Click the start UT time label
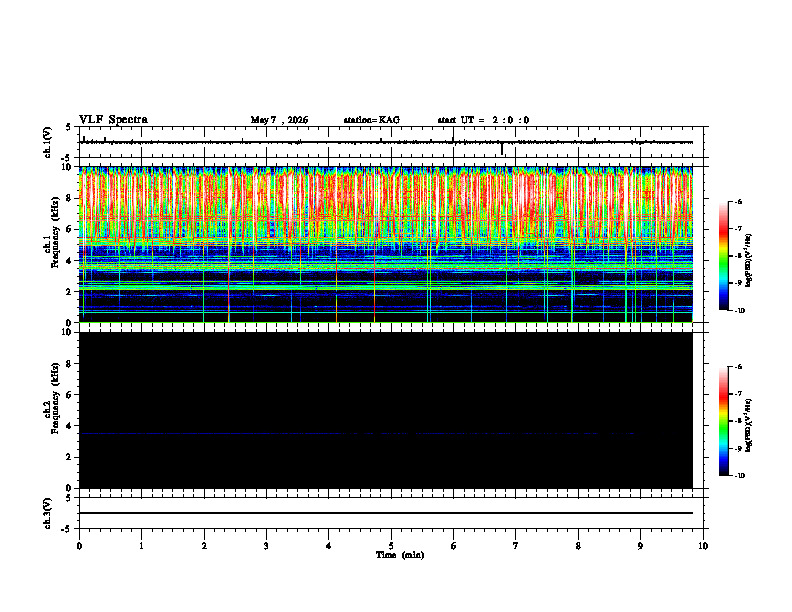Screen dimensions: 792x612 (483, 120)
